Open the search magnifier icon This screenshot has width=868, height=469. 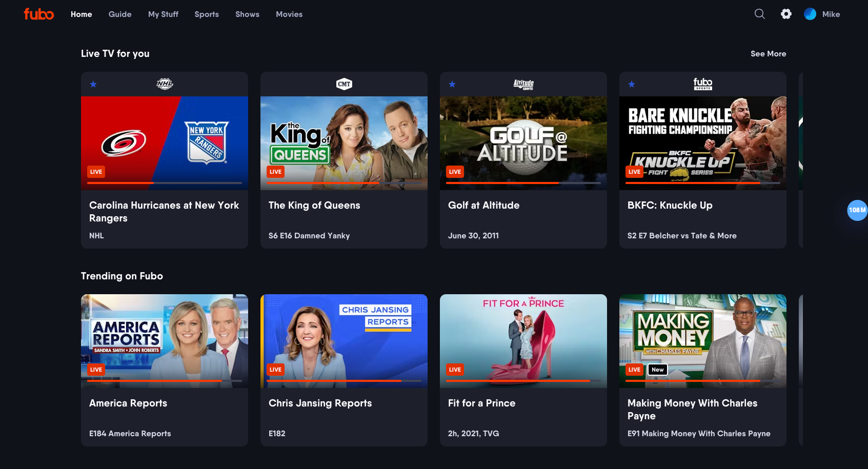click(759, 14)
